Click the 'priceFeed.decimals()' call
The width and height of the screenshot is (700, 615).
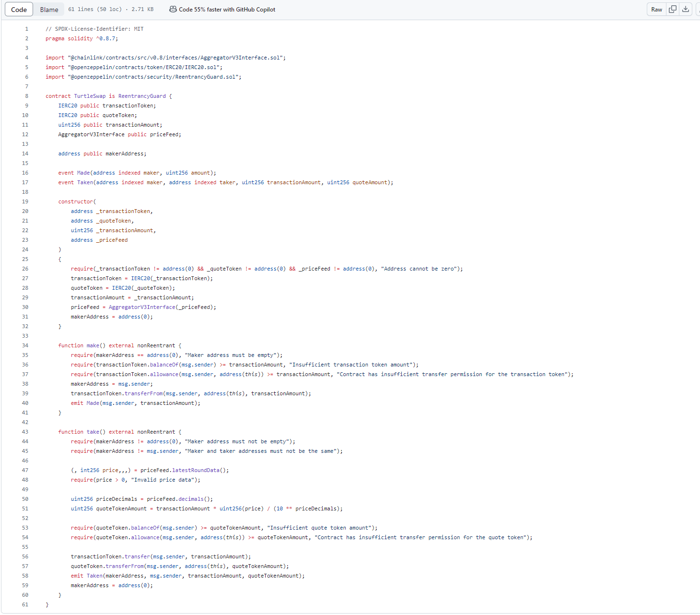coord(180,499)
